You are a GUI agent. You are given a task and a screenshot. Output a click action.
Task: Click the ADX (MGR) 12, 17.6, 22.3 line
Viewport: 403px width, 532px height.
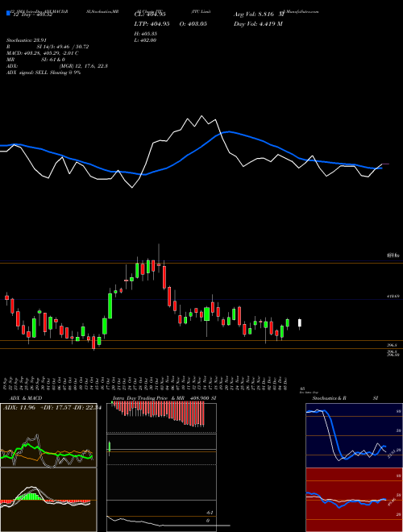point(57,66)
